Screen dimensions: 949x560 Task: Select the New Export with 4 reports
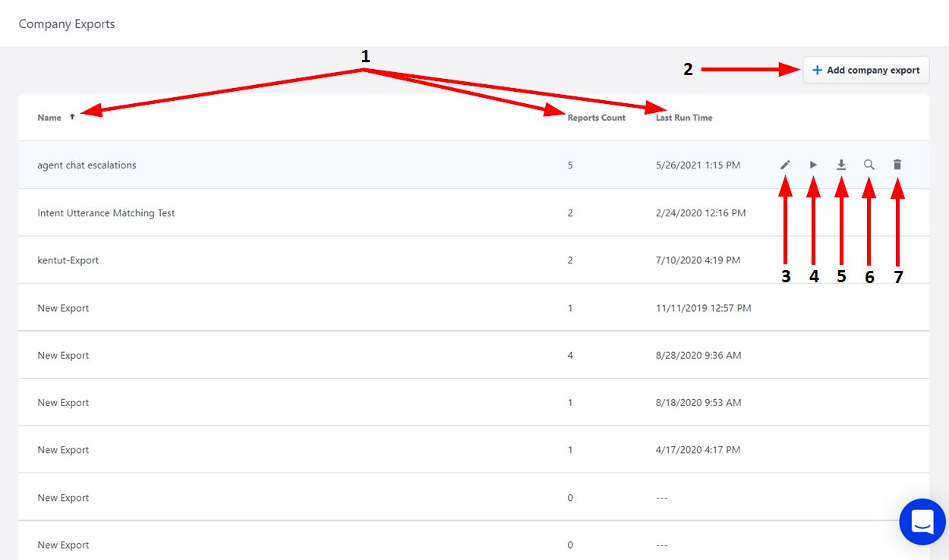point(63,355)
